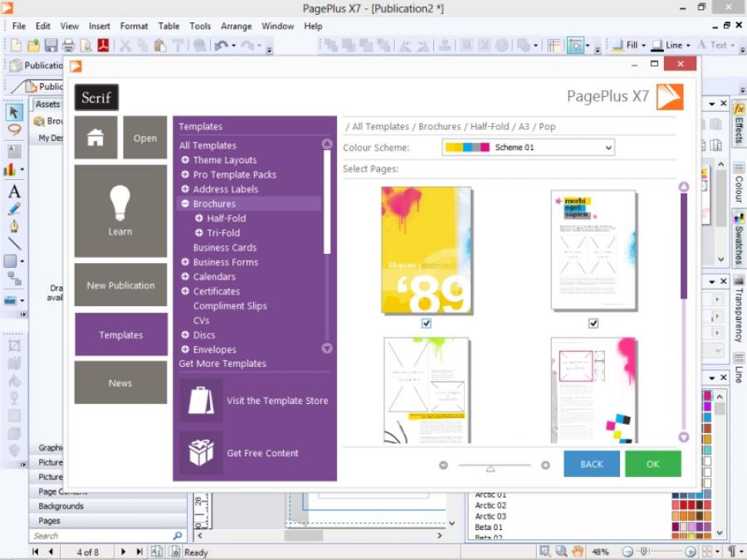Click the Cut scissors icon
747x560 pixels.
point(125,46)
